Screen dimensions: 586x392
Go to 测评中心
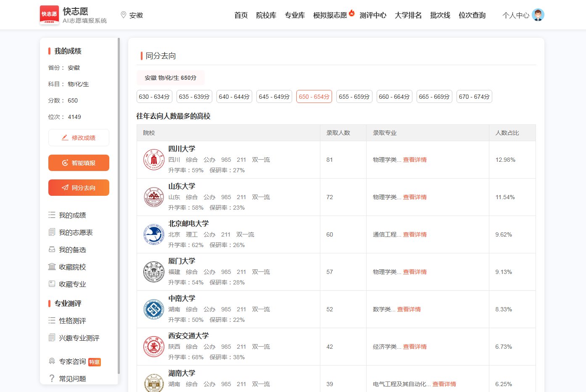(x=373, y=15)
